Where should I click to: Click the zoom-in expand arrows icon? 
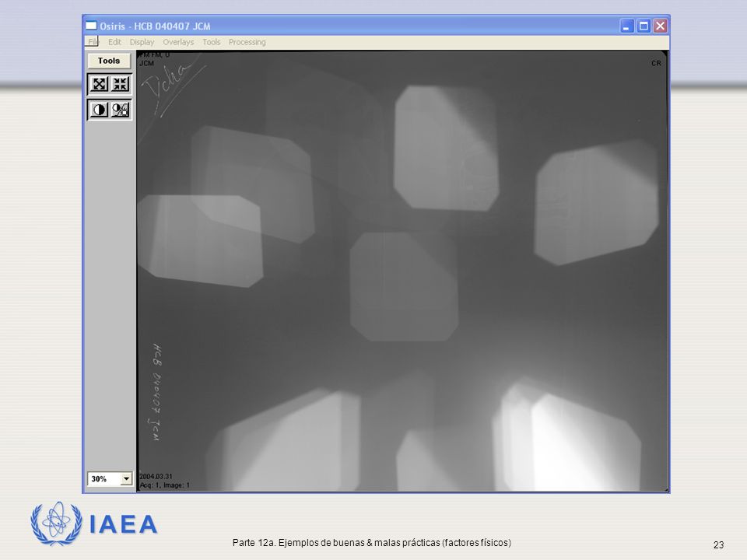(99, 84)
